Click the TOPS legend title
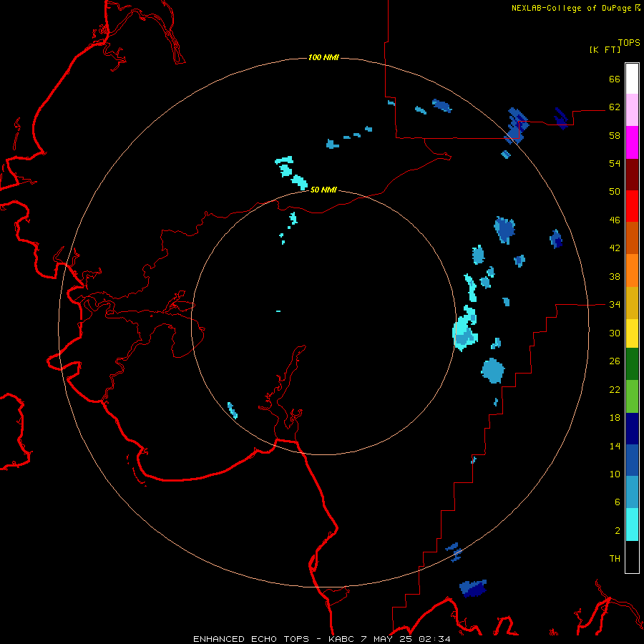 point(629,42)
